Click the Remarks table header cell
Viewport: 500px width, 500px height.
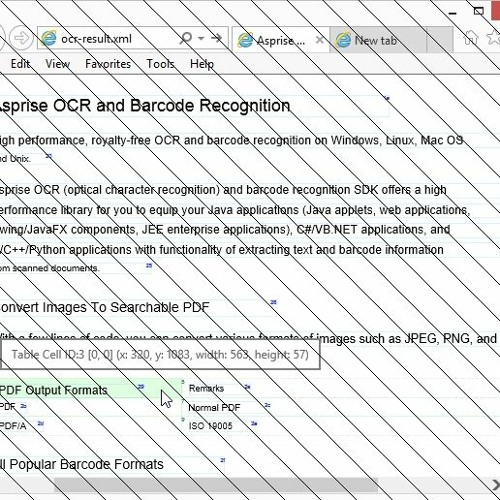(x=206, y=389)
